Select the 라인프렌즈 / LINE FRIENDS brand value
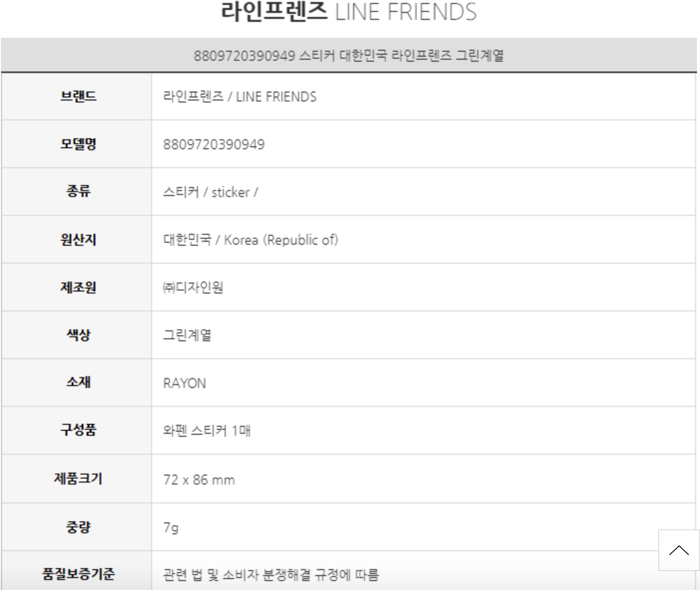Screen dimensions: 700x590 click(x=240, y=97)
